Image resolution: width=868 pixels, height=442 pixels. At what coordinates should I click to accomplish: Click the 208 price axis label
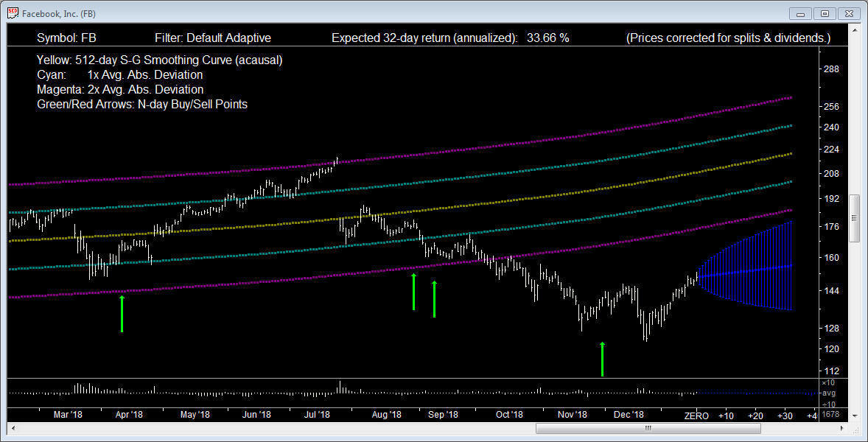(831, 174)
